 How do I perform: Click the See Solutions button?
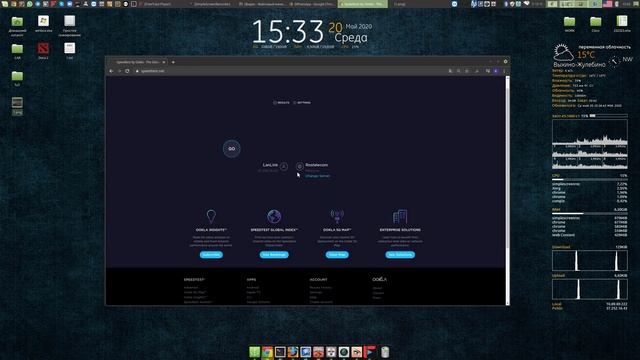pyautogui.click(x=400, y=255)
